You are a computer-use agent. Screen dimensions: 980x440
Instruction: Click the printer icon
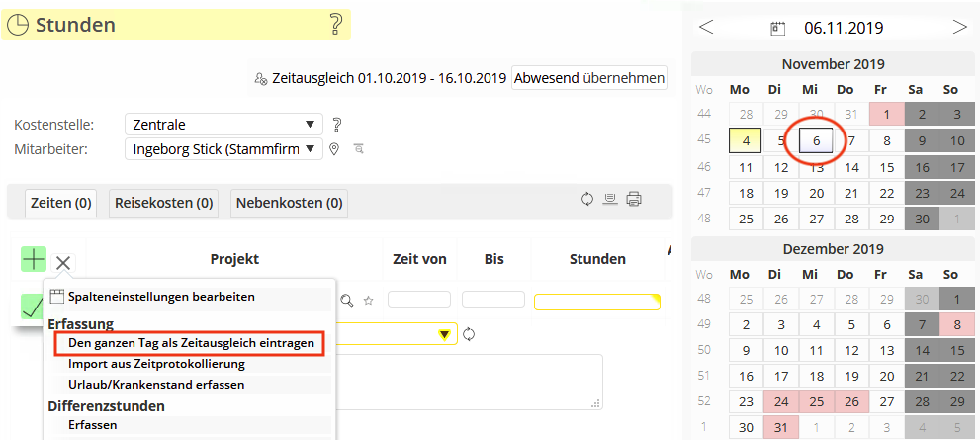click(x=634, y=199)
